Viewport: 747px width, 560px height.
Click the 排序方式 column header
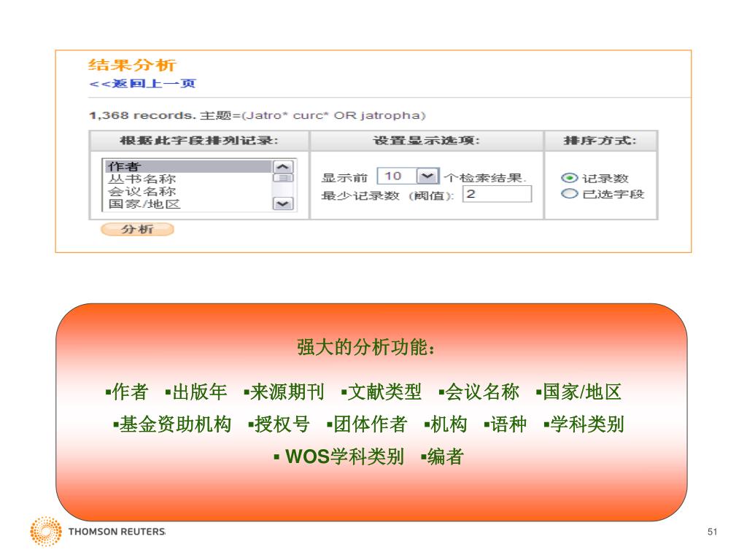point(600,141)
